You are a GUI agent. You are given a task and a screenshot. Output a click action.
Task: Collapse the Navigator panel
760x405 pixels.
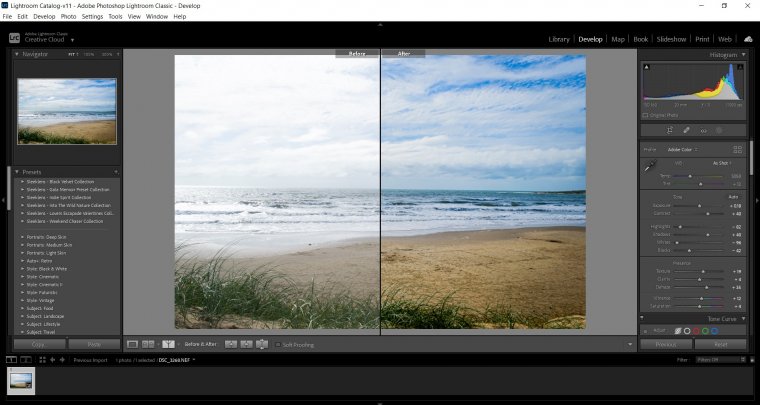[16, 54]
